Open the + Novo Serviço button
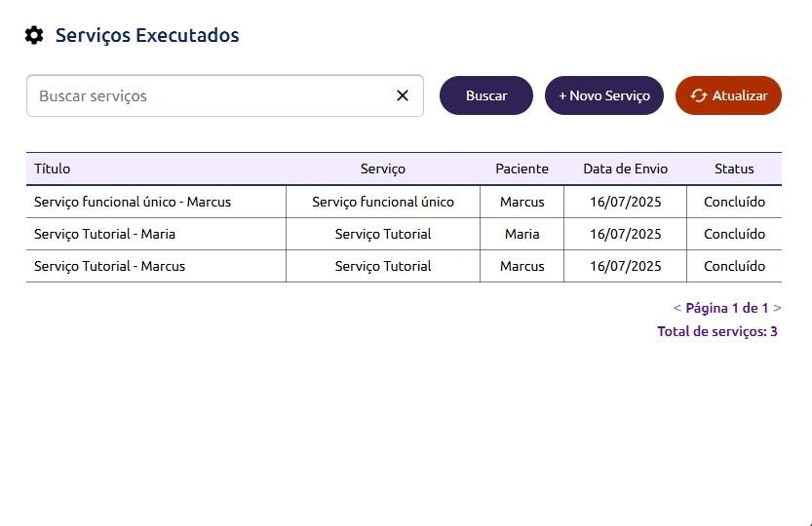This screenshot has width=812, height=526. click(x=603, y=95)
